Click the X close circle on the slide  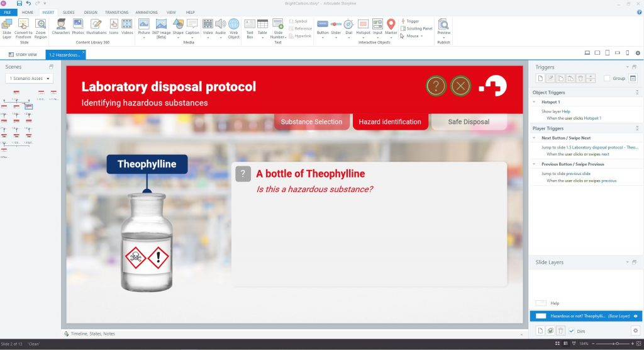(460, 86)
